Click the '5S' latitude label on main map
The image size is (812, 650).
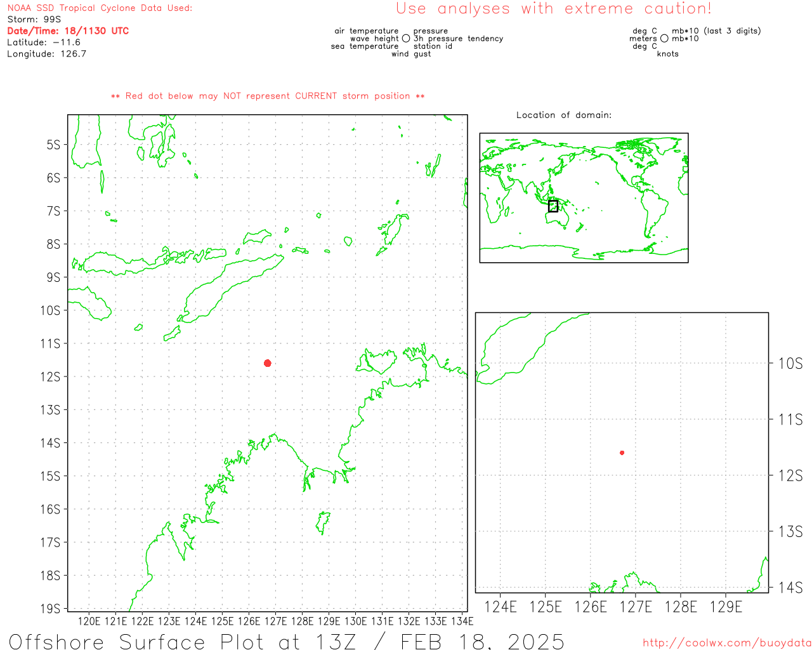53,145
